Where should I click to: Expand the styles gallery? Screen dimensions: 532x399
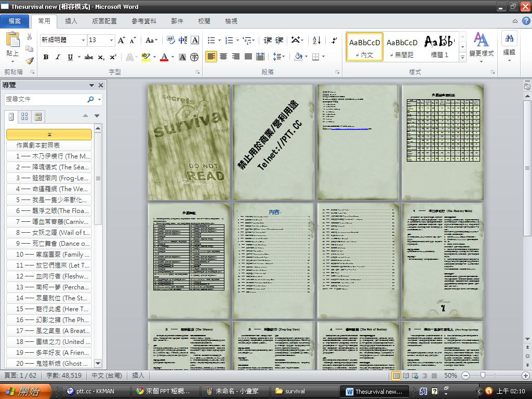(462, 58)
